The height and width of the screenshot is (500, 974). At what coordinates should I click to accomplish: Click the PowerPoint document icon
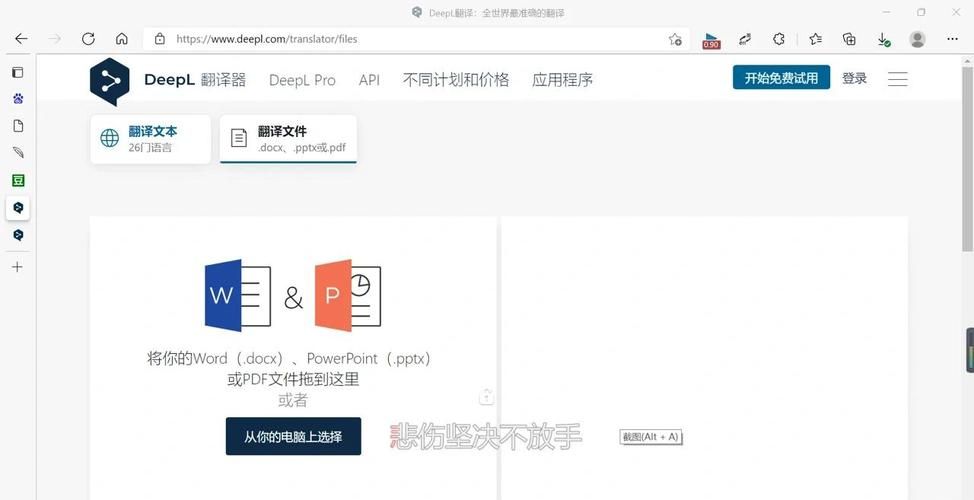(348, 295)
